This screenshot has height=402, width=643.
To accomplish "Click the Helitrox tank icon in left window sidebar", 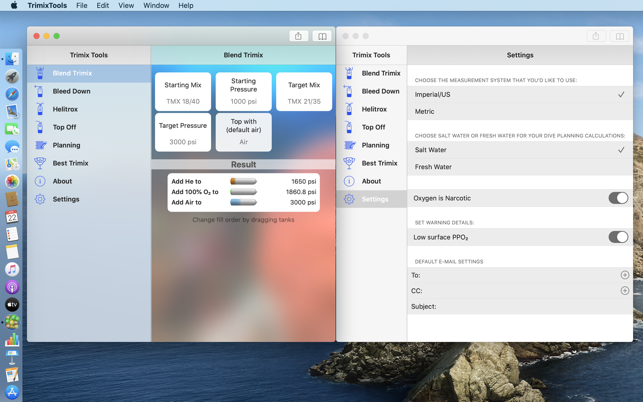I will (40, 109).
